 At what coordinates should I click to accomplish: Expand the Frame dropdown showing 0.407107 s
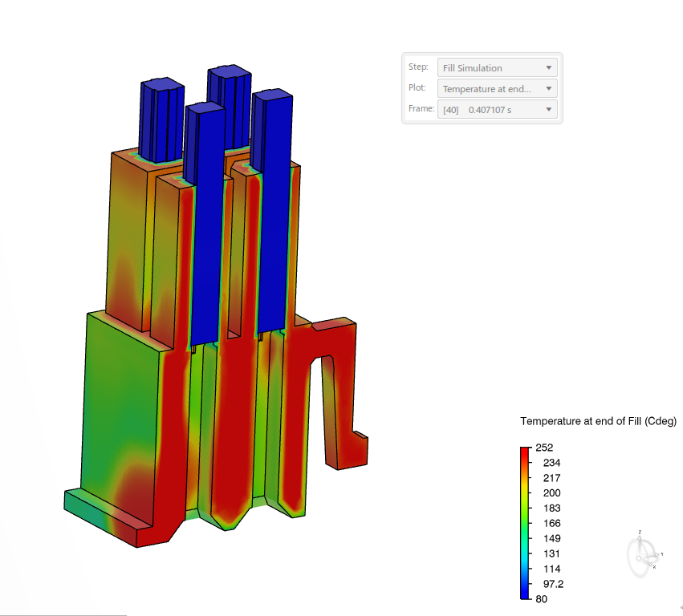coord(497,109)
